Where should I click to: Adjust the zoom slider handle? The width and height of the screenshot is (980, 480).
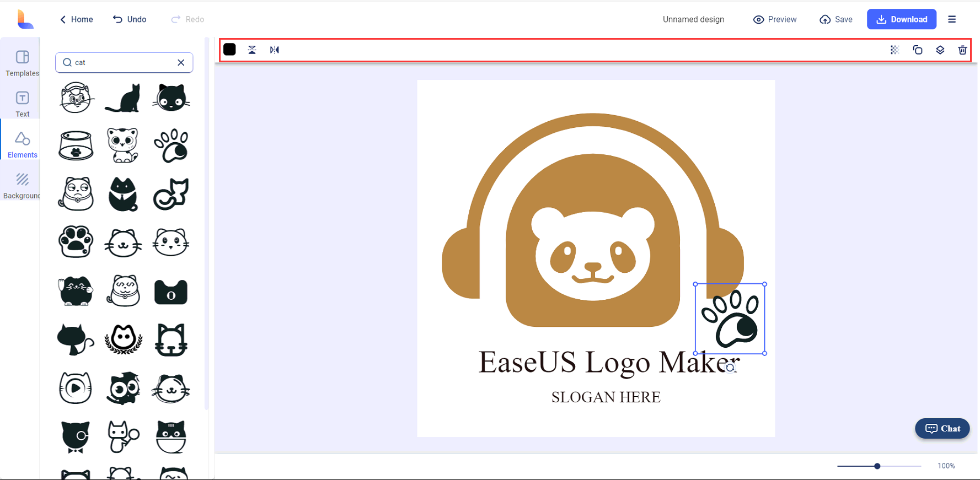(877, 466)
